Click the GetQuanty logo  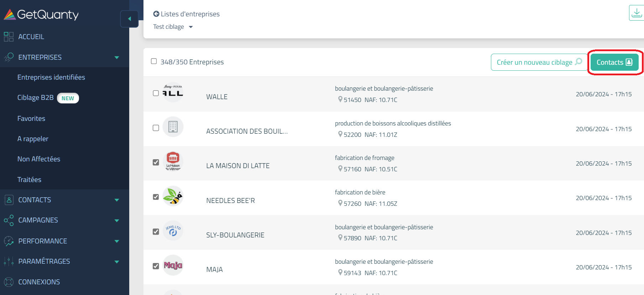(41, 14)
